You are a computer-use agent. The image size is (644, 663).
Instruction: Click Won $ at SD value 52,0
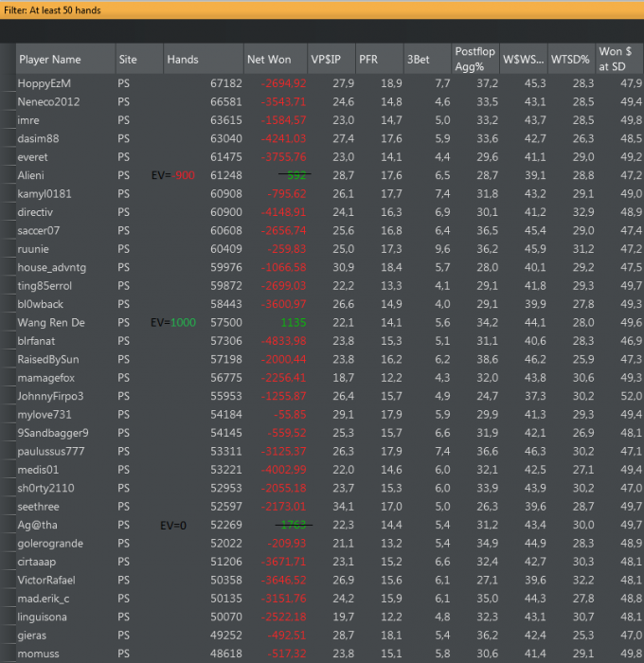coord(632,396)
